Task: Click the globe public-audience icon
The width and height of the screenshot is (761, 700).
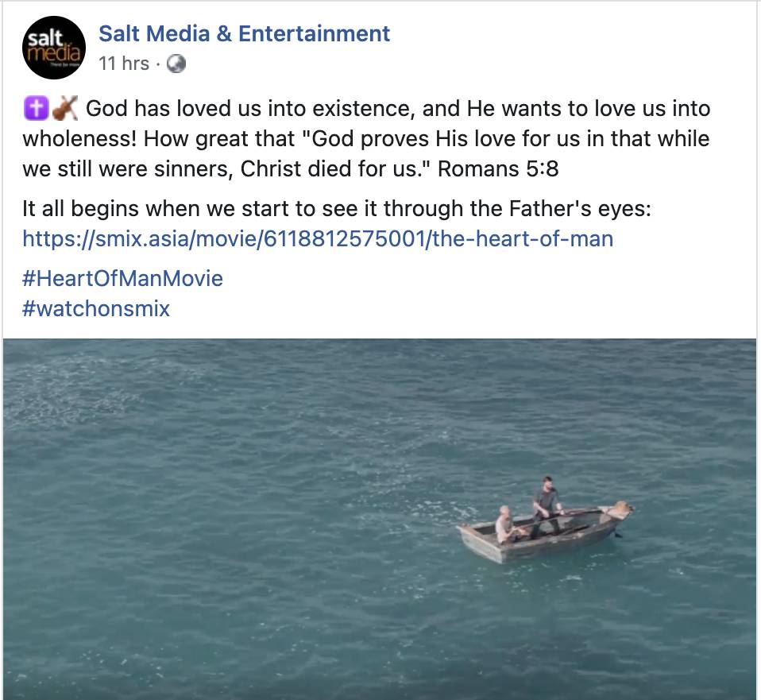Action: (x=176, y=64)
